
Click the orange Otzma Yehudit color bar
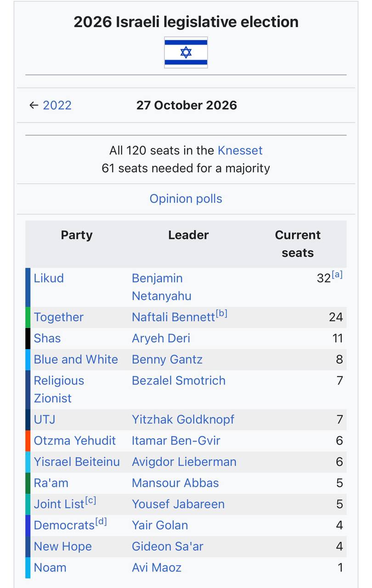click(28, 441)
